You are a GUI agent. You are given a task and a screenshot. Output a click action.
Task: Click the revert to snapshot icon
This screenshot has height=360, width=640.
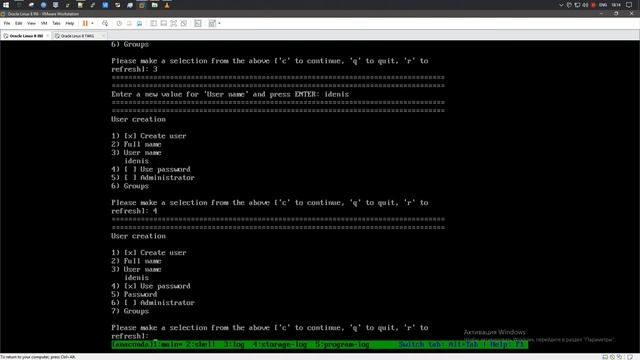click(x=129, y=23)
